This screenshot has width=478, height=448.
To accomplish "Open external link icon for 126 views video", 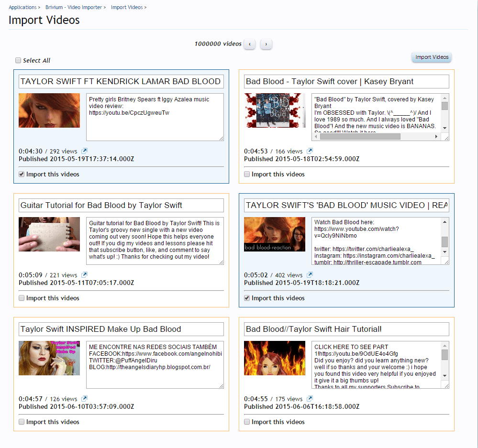I will point(84,398).
